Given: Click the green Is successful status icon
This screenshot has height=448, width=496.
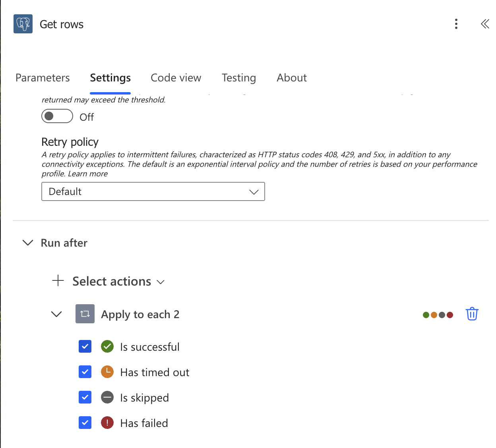Looking at the screenshot, I should pyautogui.click(x=107, y=346).
